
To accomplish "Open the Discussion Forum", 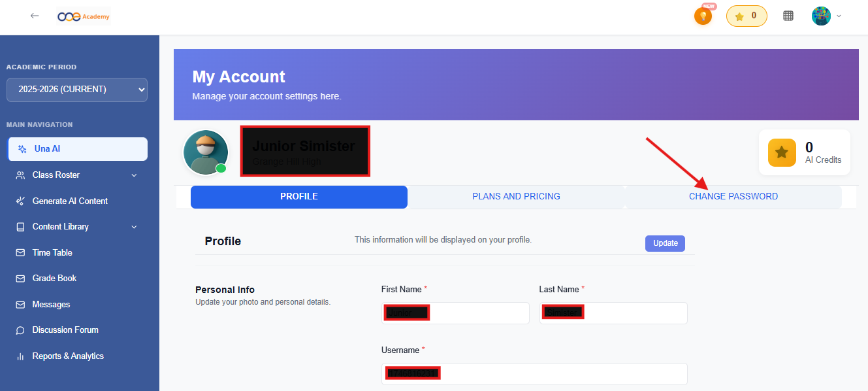I will [x=65, y=330].
